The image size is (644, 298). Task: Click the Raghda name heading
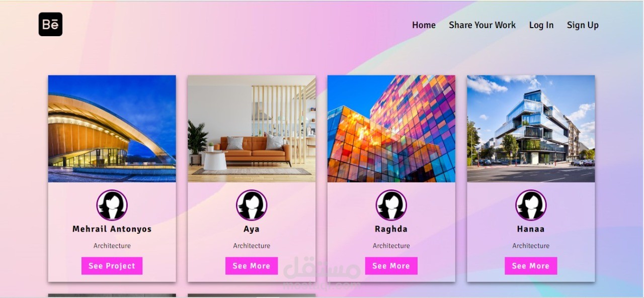click(391, 229)
